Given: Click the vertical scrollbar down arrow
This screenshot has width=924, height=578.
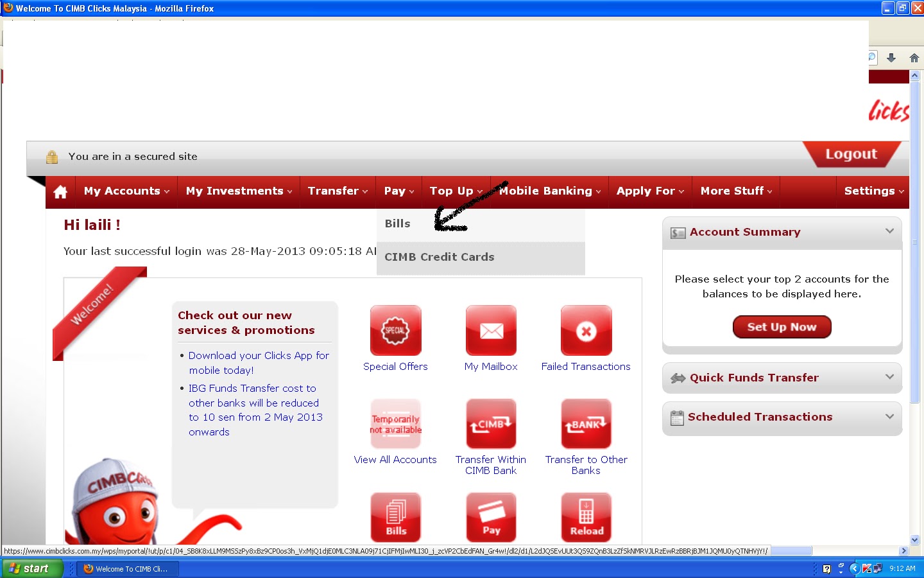Looking at the screenshot, I should [915, 540].
